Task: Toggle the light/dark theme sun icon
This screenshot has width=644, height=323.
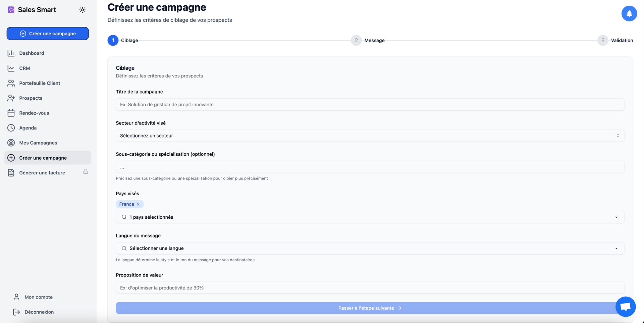Action: tap(83, 10)
